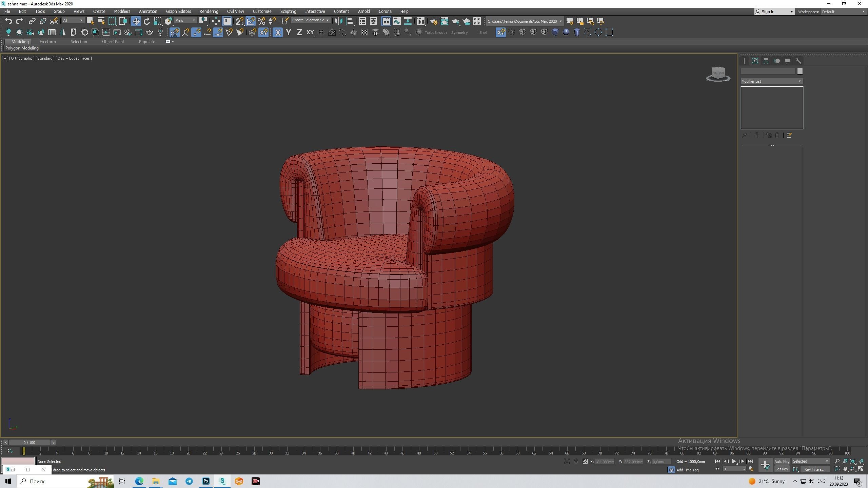This screenshot has height=488, width=868.
Task: Open Key Filters dialog
Action: click(815, 469)
